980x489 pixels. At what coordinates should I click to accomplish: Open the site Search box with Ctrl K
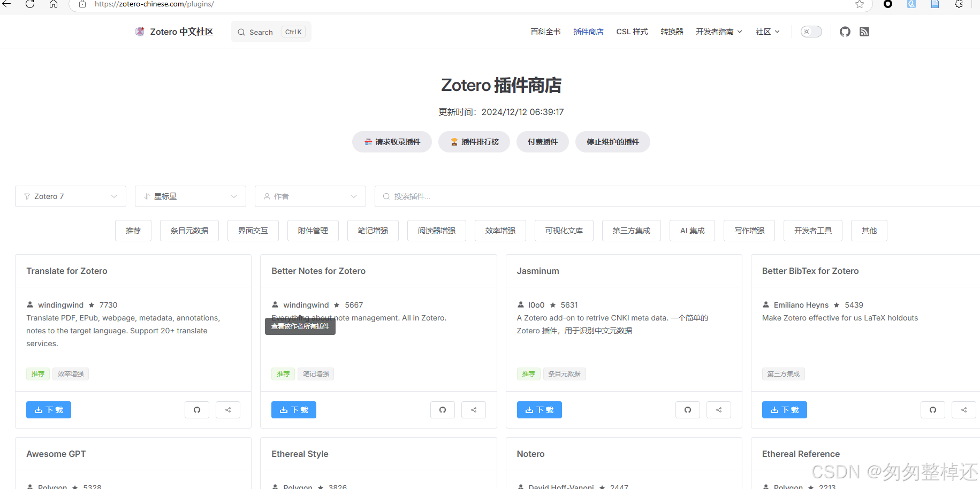click(271, 32)
